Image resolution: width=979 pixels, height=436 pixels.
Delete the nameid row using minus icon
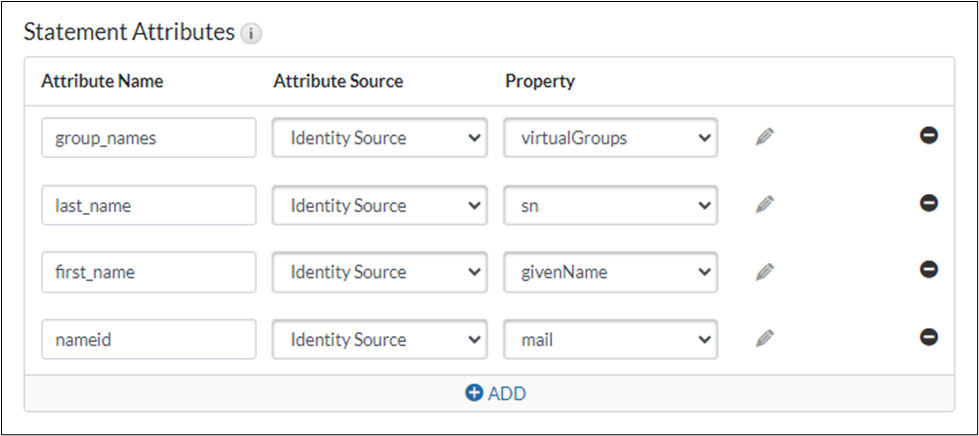point(928,338)
